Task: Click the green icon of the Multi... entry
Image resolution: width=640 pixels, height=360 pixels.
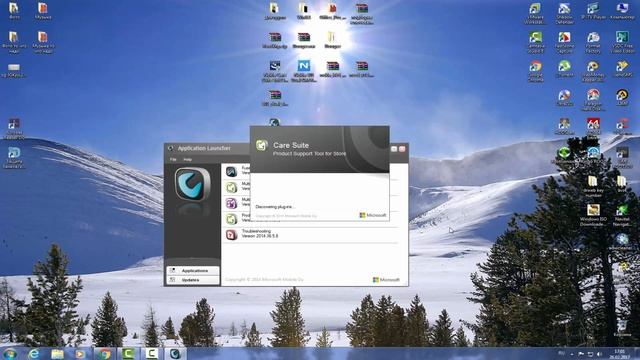Action: pyautogui.click(x=231, y=187)
